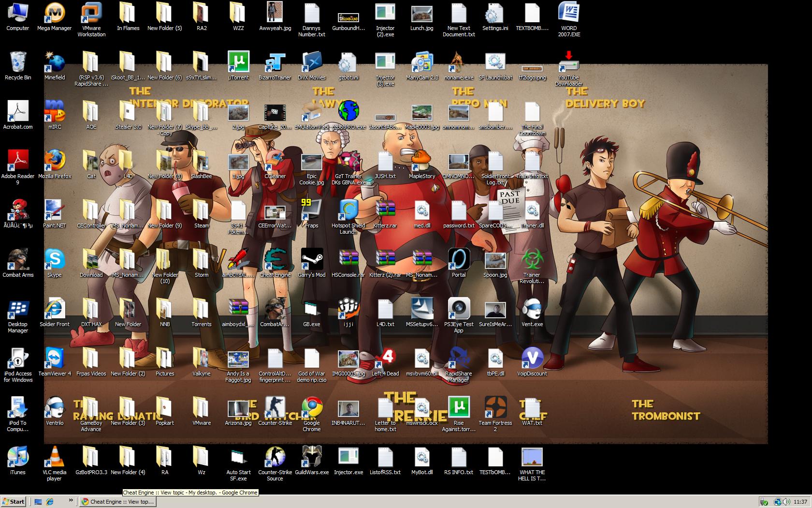812x508 pixels.
Task: Select the In Flames folder
Action: (x=128, y=17)
